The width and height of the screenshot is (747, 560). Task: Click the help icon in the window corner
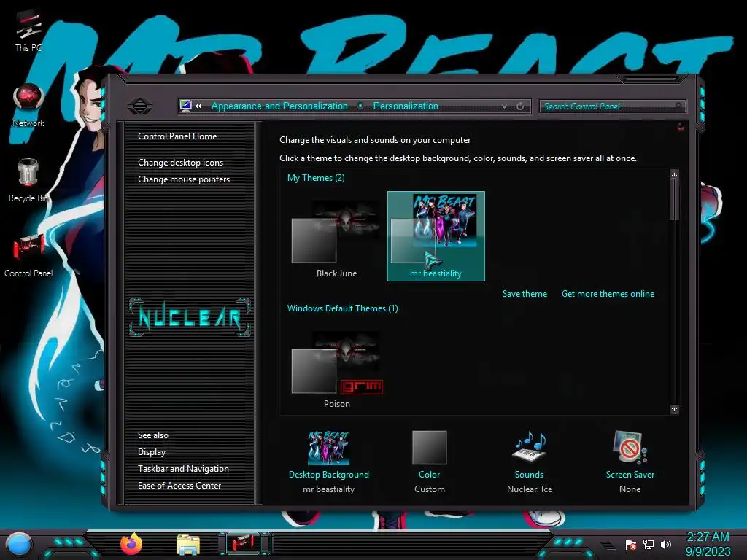pos(681,127)
